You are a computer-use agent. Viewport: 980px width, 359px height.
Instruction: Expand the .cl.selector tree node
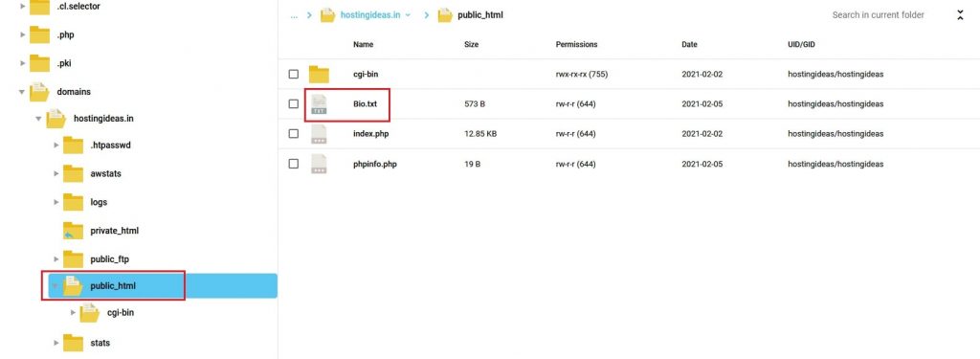(x=23, y=7)
